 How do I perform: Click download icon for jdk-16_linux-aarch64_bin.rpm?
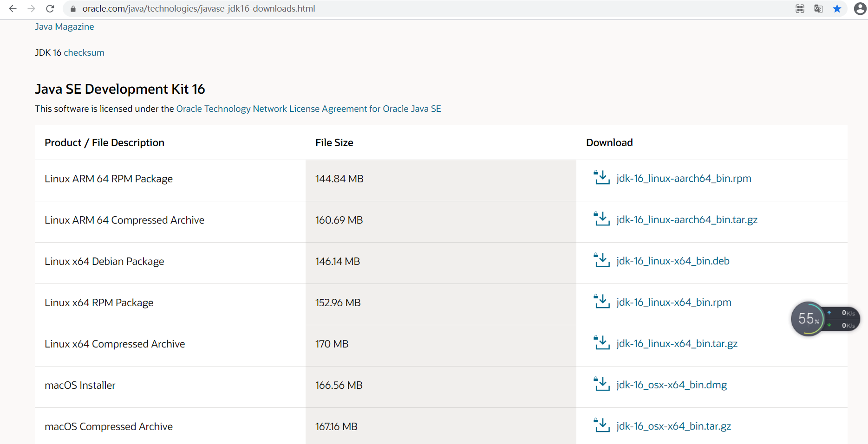[x=602, y=178]
